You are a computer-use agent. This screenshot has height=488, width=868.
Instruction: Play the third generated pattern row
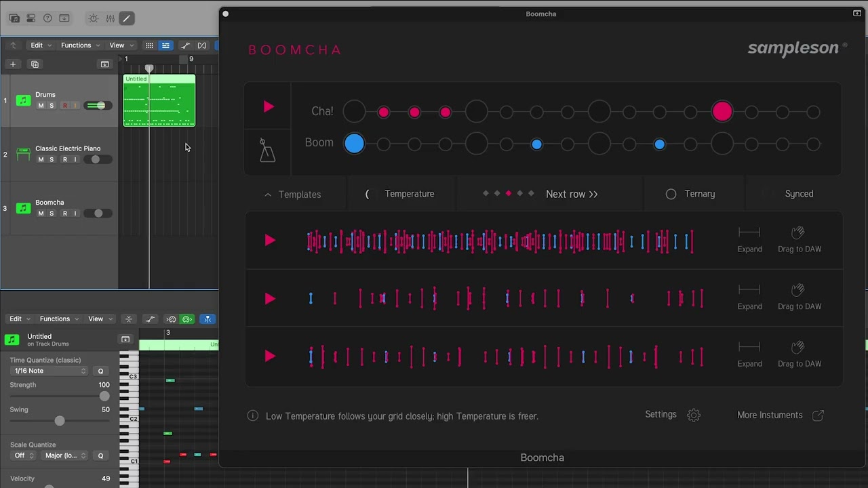tap(270, 356)
